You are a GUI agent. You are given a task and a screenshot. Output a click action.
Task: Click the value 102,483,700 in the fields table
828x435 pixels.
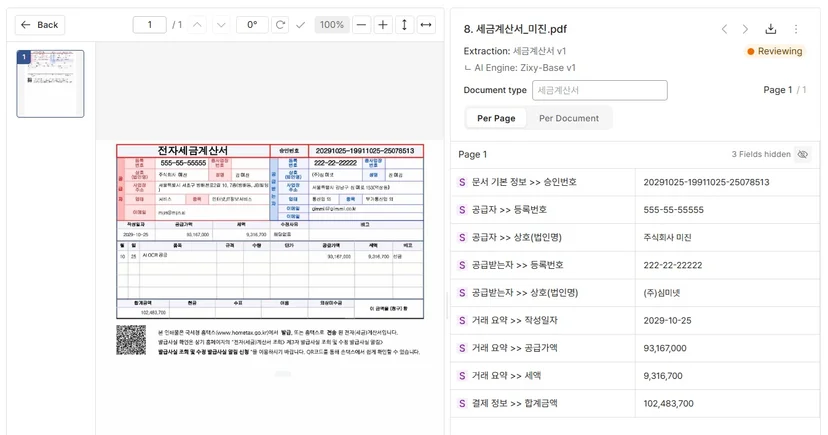click(668, 403)
